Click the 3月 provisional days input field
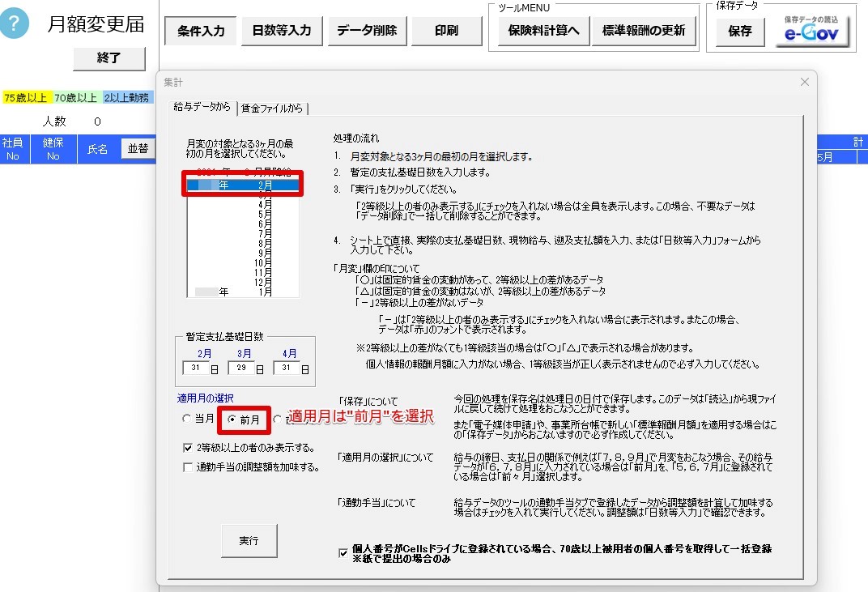The width and height of the screenshot is (868, 592). coord(241,368)
